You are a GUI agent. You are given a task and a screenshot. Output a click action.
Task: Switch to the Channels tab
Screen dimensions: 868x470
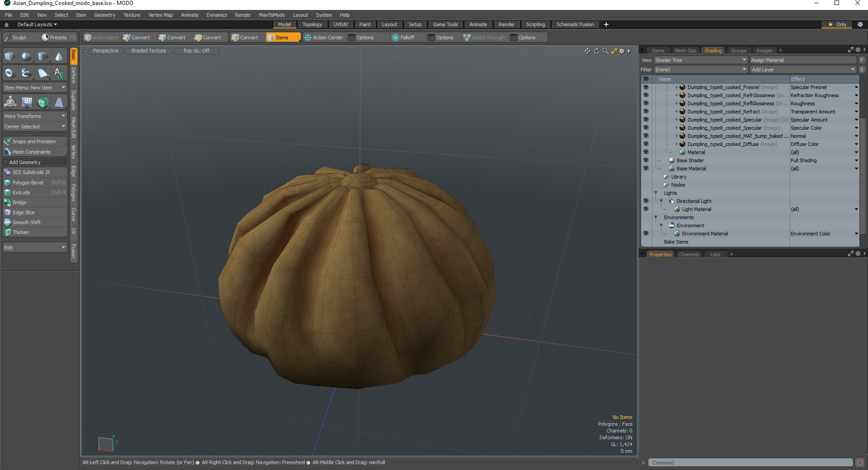(689, 254)
